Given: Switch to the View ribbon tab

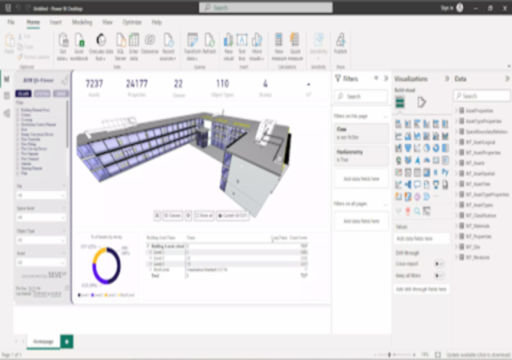Looking at the screenshot, I should (x=107, y=22).
